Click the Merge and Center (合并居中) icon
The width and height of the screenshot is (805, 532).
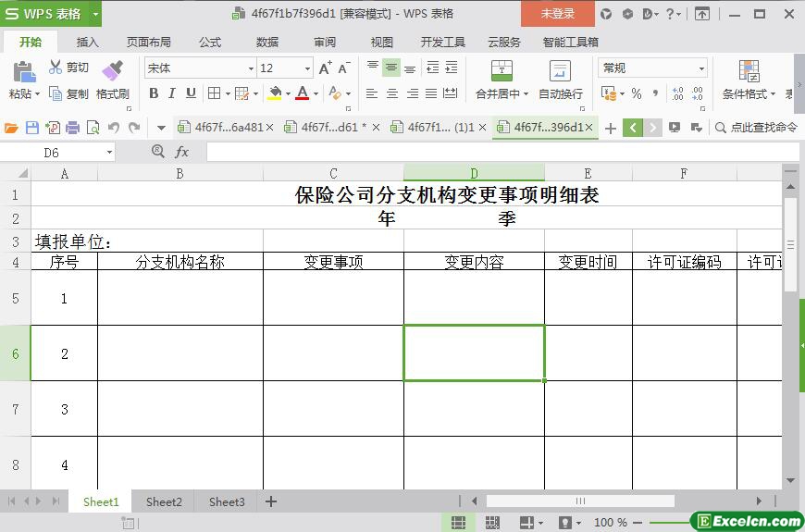[x=501, y=71]
